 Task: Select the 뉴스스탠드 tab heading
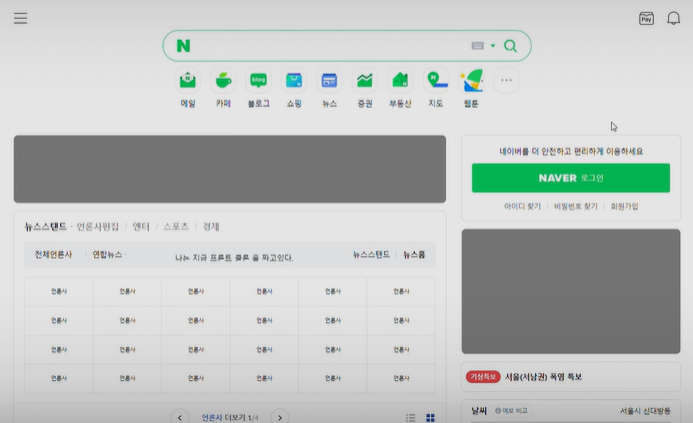pos(46,227)
